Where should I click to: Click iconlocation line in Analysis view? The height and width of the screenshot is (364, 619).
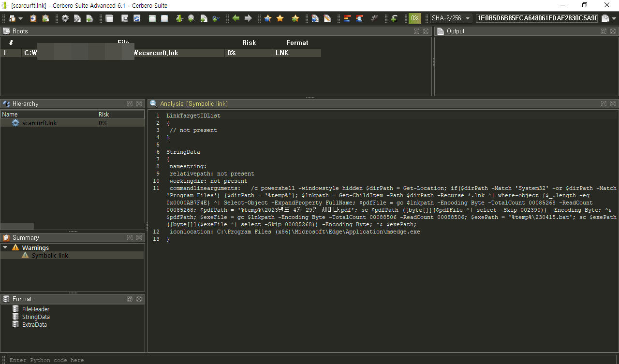point(295,232)
